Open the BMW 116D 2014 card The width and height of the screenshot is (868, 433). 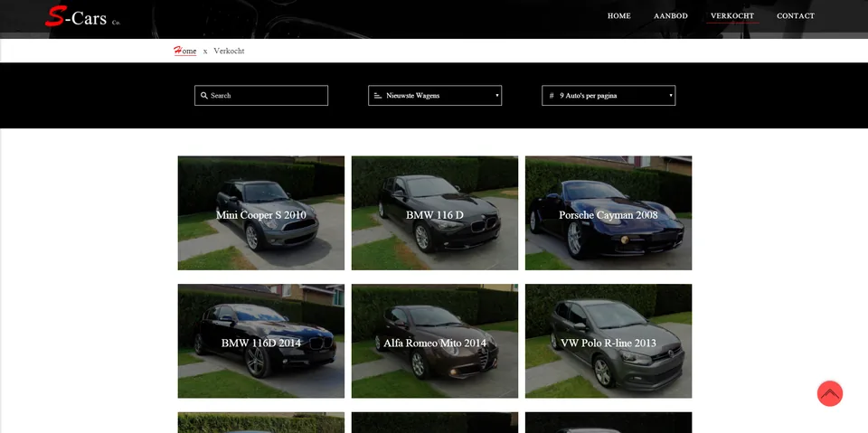tap(261, 341)
